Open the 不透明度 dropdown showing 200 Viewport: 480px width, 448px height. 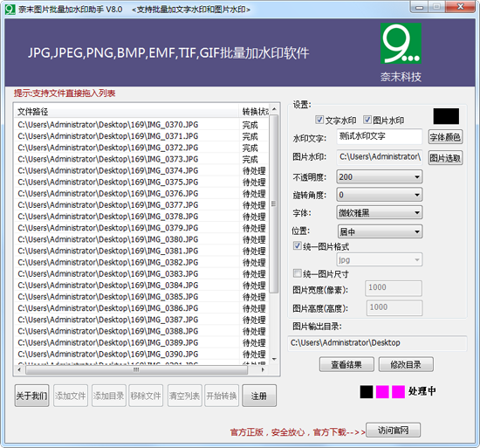pyautogui.click(x=380, y=176)
